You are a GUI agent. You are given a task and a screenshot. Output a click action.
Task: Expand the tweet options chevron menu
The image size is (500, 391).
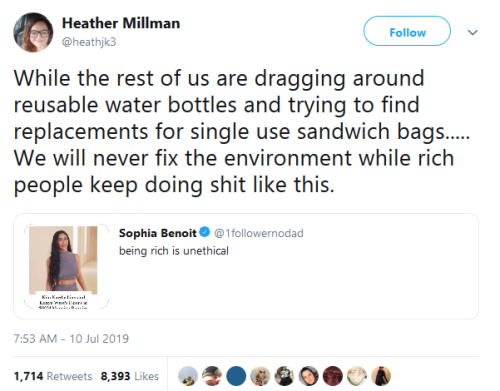(473, 32)
